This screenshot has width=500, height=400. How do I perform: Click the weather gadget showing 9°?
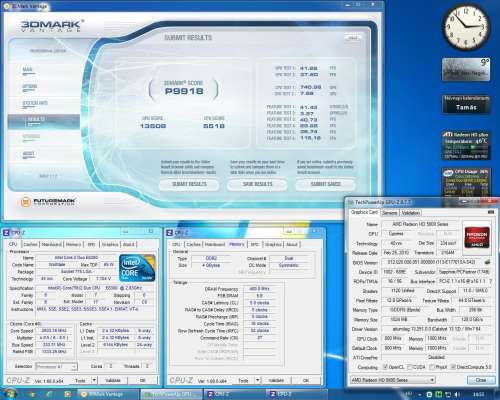466,69
